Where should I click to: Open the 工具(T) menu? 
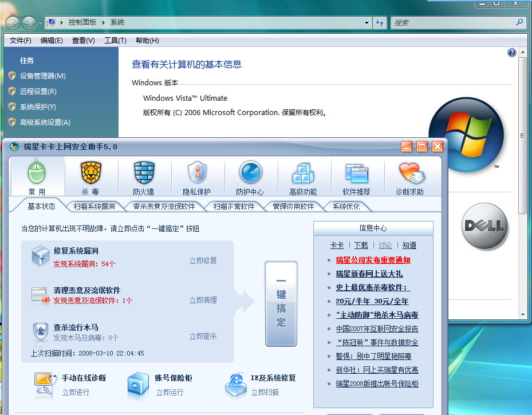pos(115,41)
